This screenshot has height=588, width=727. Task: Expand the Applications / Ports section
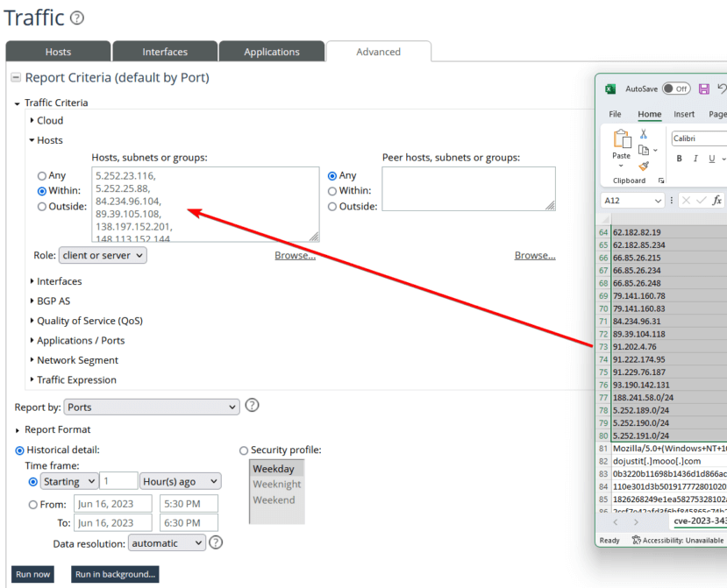32,340
